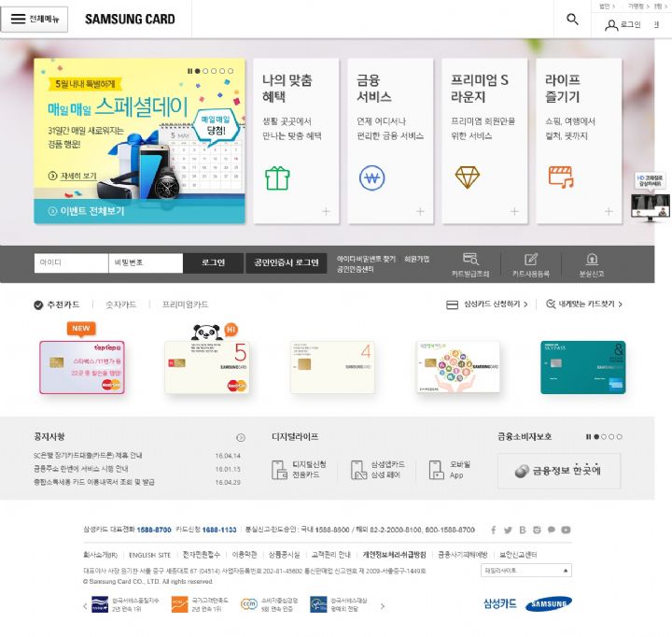Viewport: 672px width, 637px height.
Task: Click the awards carousel previous arrow
Action: tap(85, 606)
